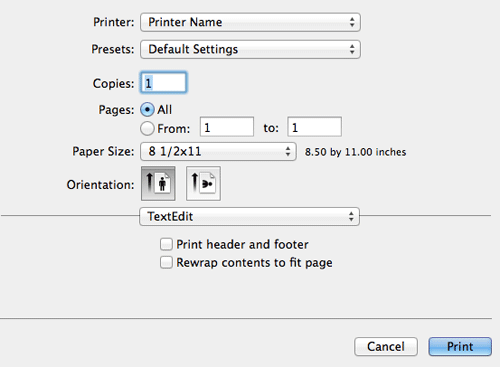Select the From page range radio button
The height and width of the screenshot is (367, 500).
pyautogui.click(x=147, y=128)
